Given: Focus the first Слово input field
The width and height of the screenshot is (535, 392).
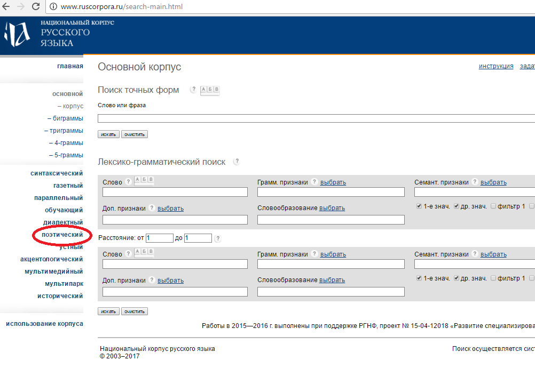Looking at the screenshot, I should click(x=175, y=192).
